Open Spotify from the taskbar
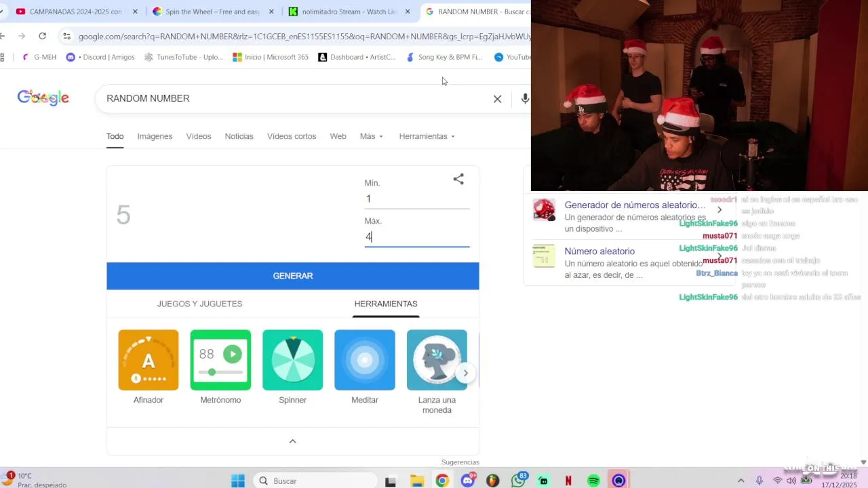868x488 pixels. (593, 481)
